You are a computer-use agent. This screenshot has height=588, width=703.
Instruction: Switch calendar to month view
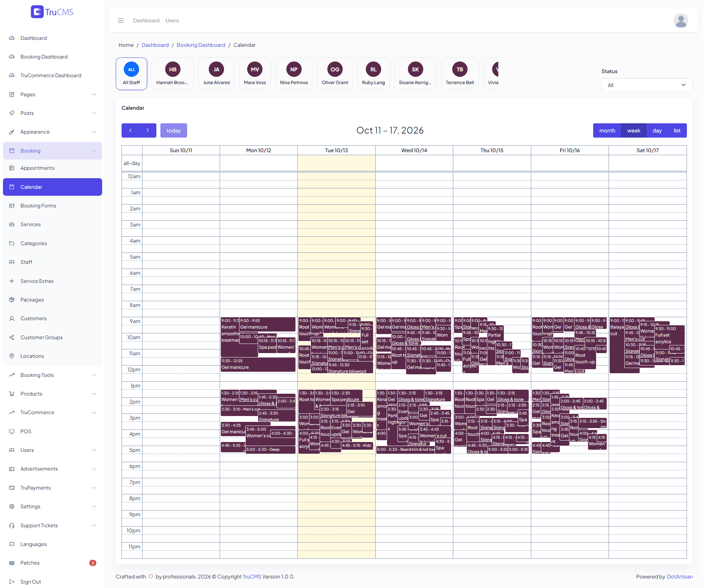click(x=607, y=130)
